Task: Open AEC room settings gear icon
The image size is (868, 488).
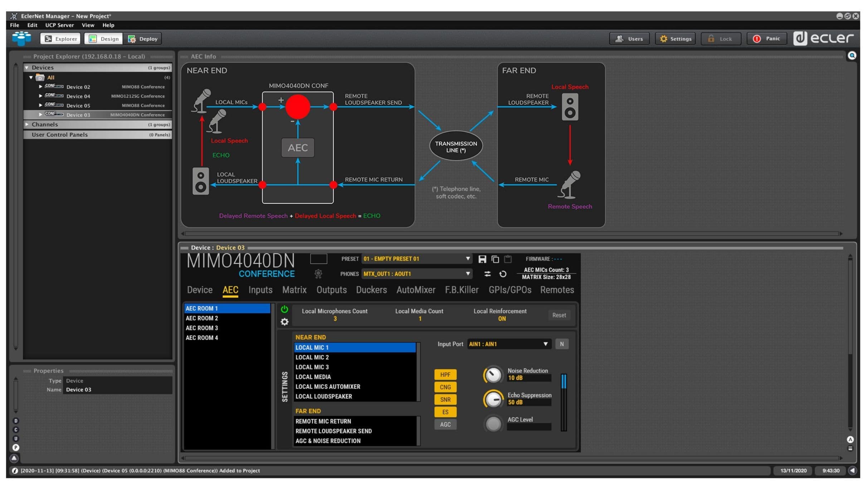Action: pos(284,322)
